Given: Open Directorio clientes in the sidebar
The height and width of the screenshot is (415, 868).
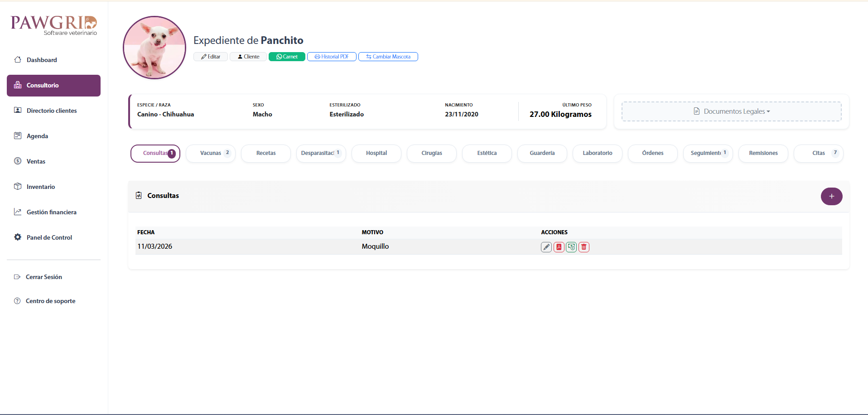Looking at the screenshot, I should click(x=52, y=111).
